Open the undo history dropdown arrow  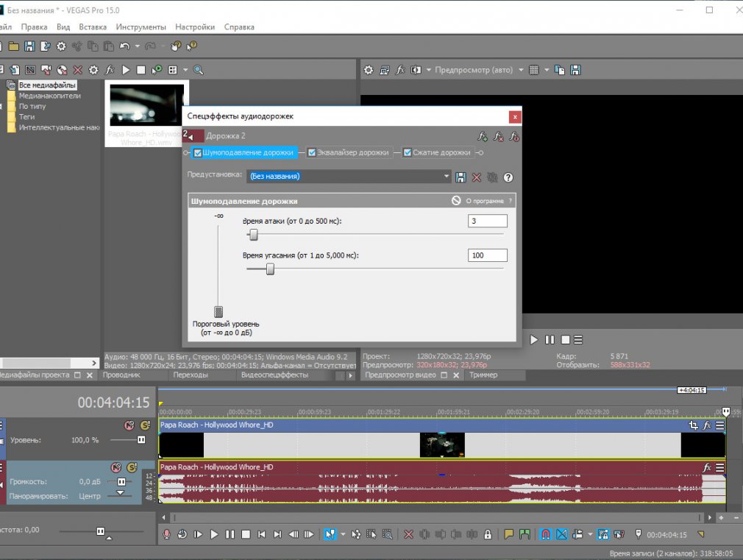[138, 46]
